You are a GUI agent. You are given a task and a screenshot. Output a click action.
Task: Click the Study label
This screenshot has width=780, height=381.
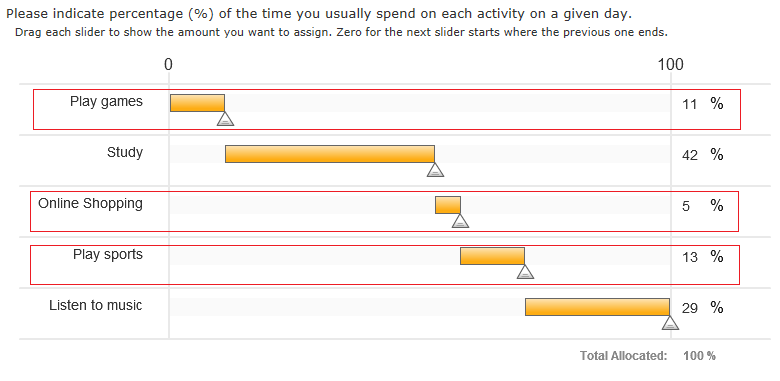(125, 153)
